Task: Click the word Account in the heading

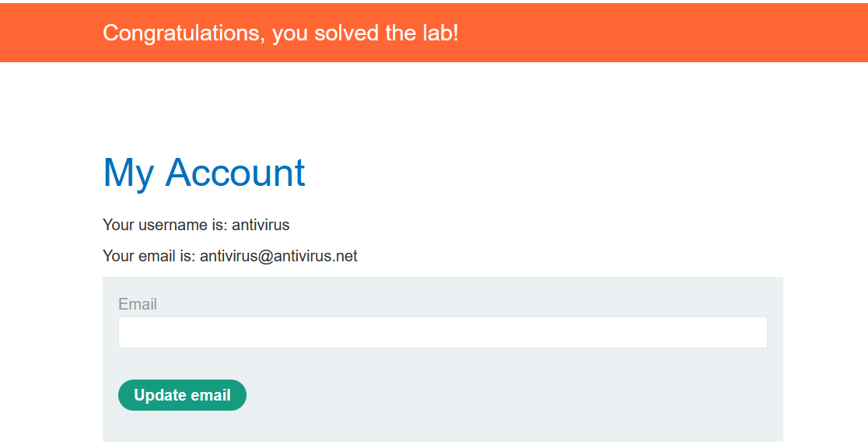Action: tap(235, 173)
